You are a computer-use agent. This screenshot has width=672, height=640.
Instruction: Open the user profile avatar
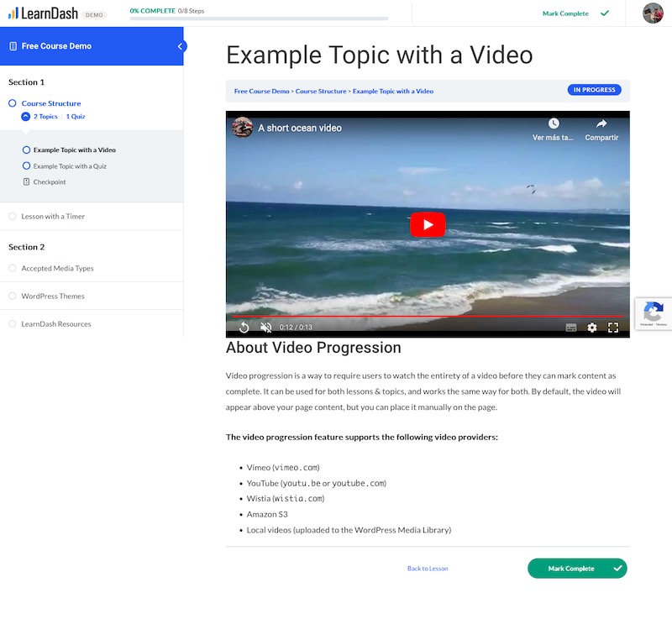point(653,13)
